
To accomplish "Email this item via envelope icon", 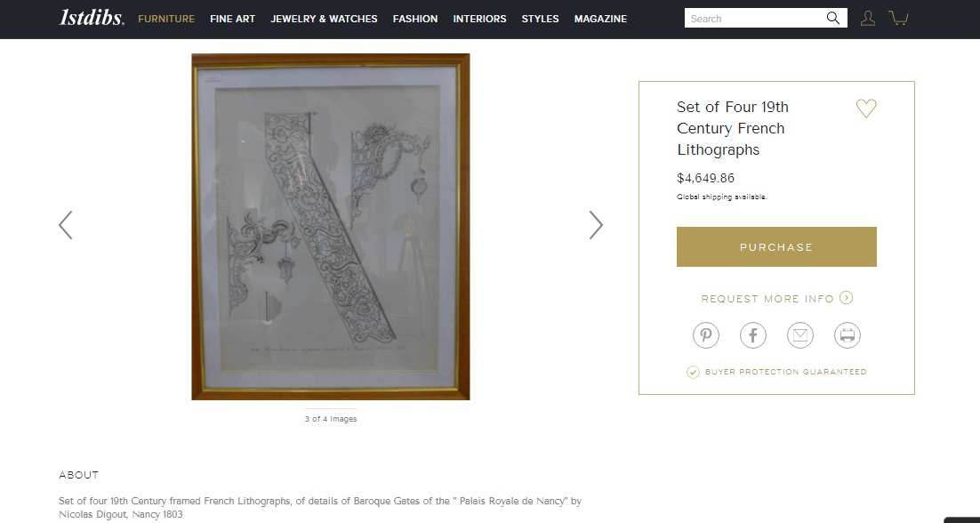I will [x=800, y=335].
